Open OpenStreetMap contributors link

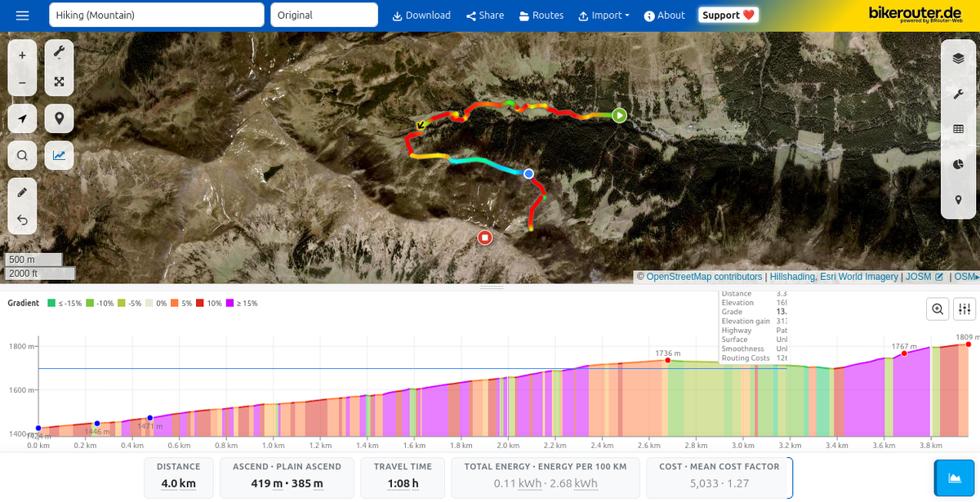(704, 277)
